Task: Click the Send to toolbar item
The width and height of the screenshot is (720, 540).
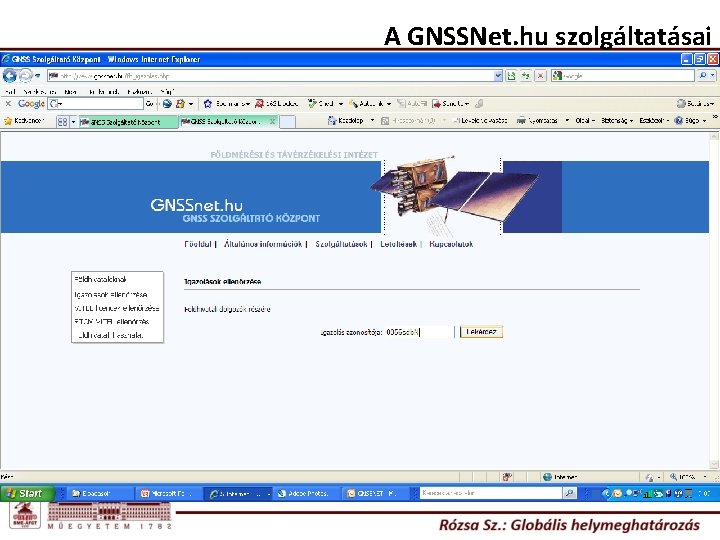Action: [451, 104]
